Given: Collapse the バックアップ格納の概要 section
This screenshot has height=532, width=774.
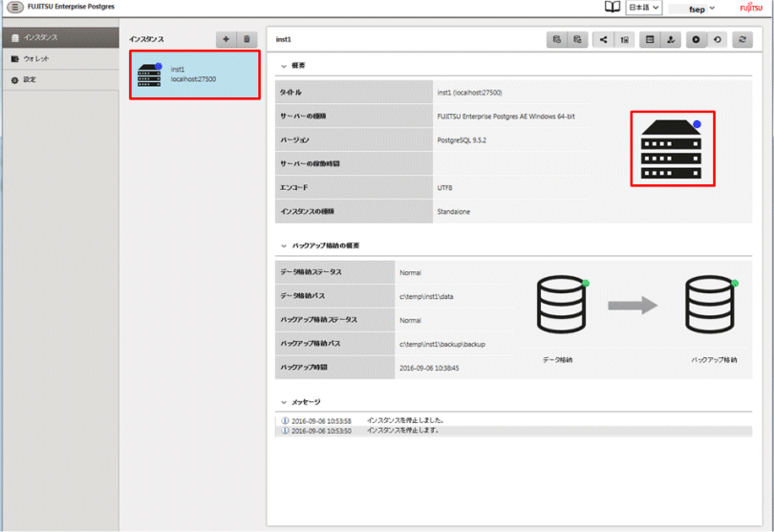Looking at the screenshot, I should pos(284,245).
